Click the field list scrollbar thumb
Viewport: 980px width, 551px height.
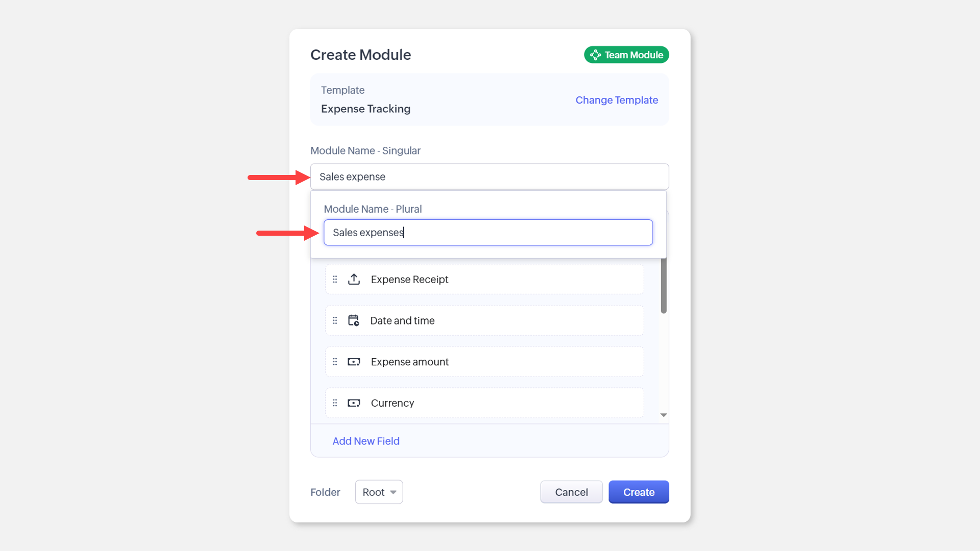664,286
